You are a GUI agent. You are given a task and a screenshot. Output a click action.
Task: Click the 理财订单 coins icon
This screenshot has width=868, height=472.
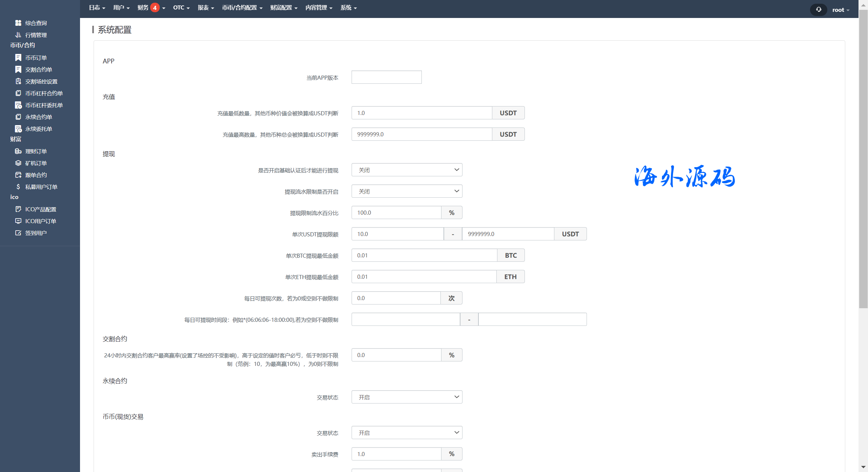point(18,151)
